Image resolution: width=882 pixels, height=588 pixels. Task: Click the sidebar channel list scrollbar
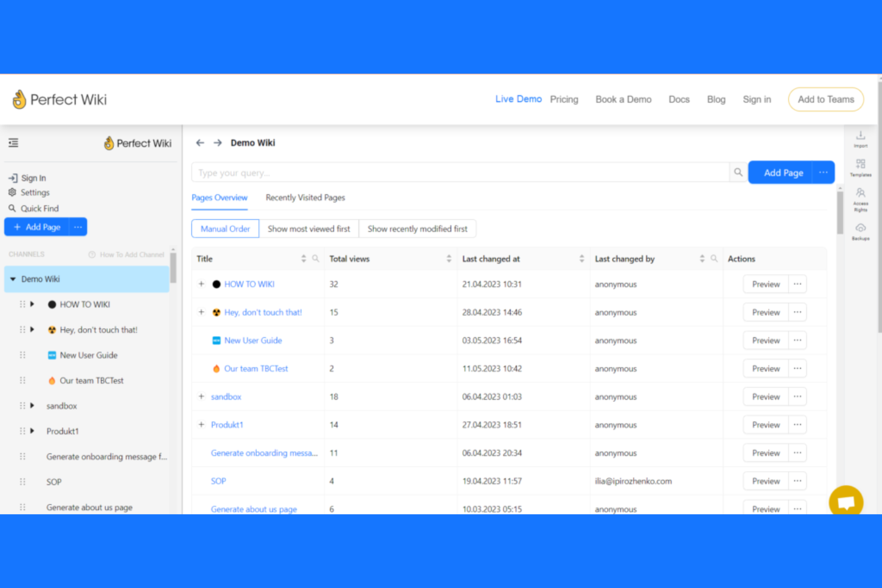173,267
